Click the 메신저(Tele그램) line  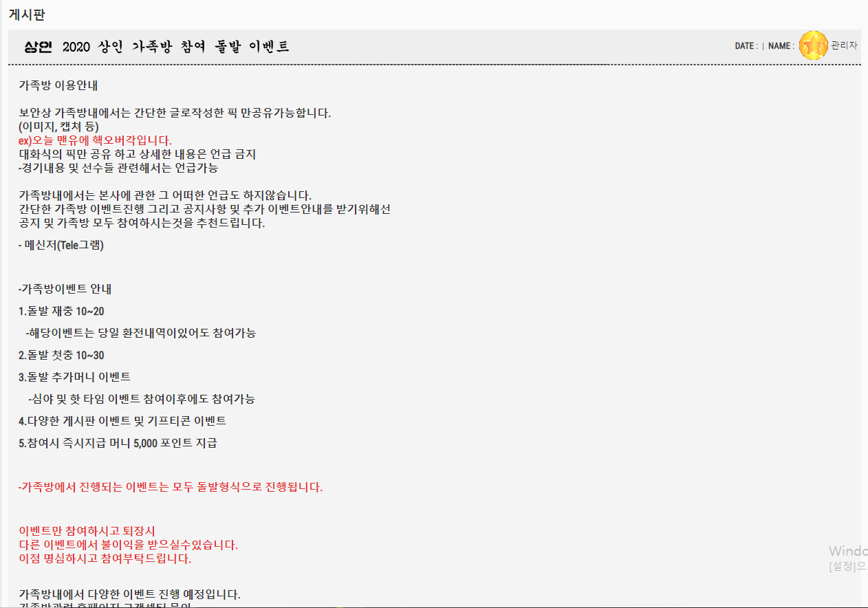[61, 245]
